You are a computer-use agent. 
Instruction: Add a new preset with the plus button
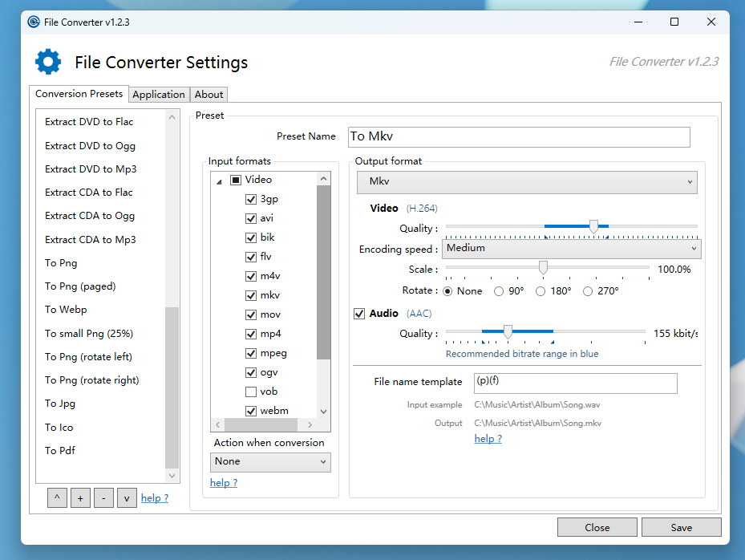(80, 497)
